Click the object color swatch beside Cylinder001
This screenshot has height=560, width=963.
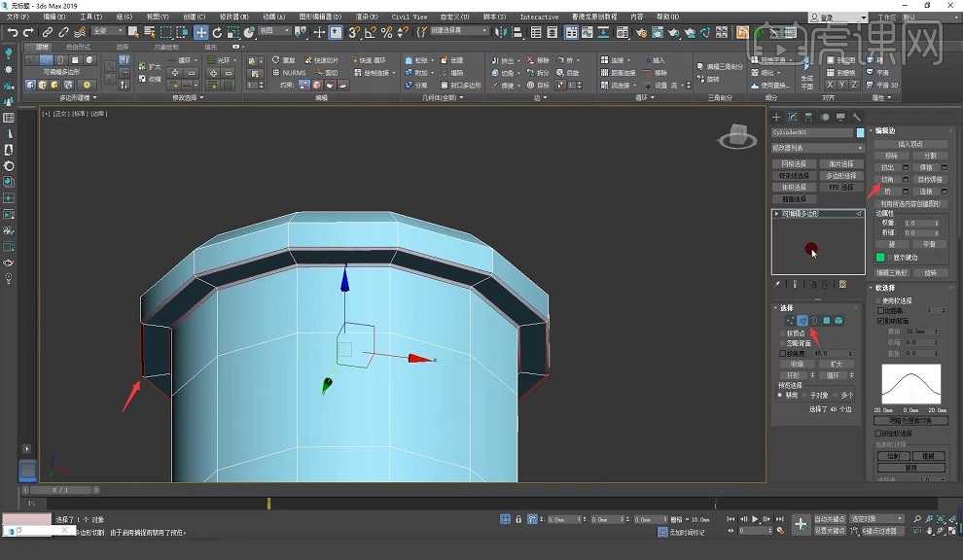coord(860,132)
